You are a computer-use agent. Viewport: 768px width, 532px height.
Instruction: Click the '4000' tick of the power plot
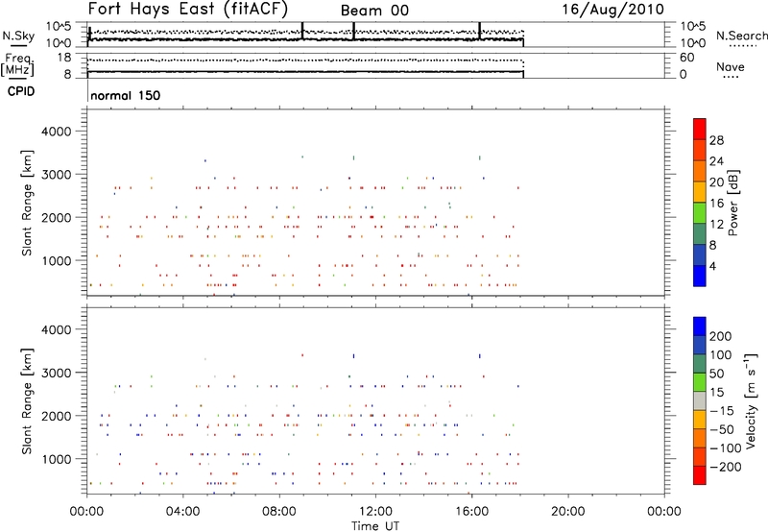56,132
